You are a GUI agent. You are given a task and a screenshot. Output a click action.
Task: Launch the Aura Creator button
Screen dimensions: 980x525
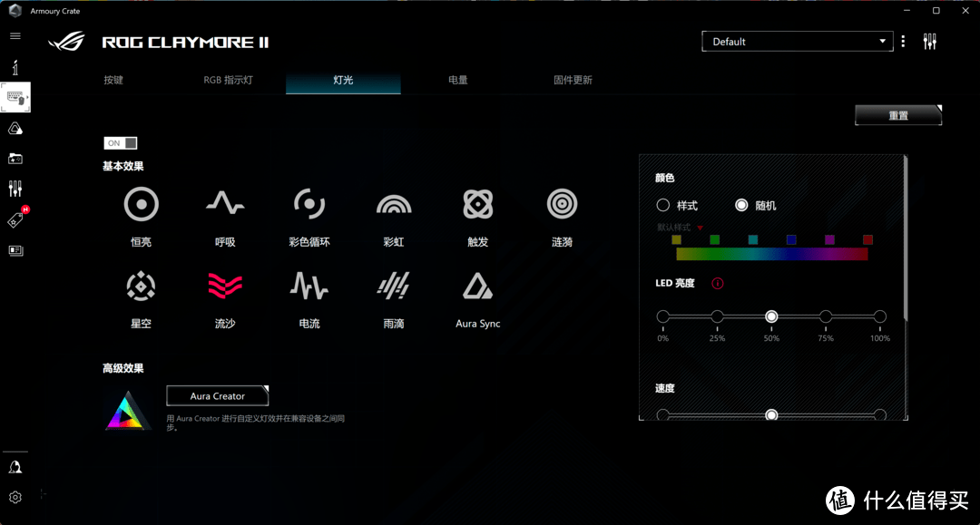coord(218,395)
